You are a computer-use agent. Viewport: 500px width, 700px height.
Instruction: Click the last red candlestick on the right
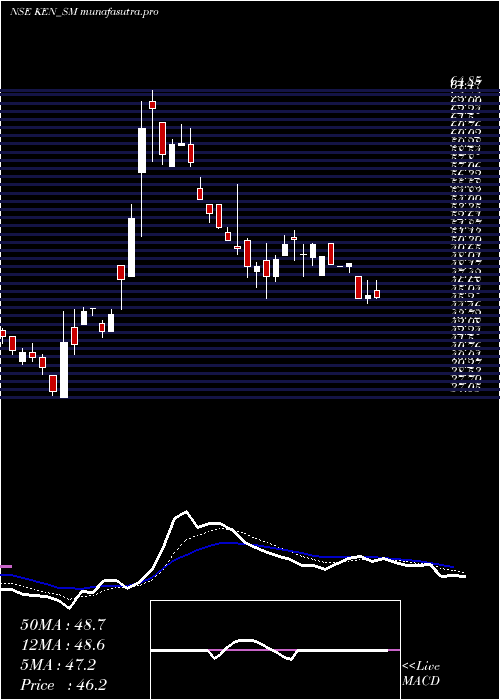377,294
